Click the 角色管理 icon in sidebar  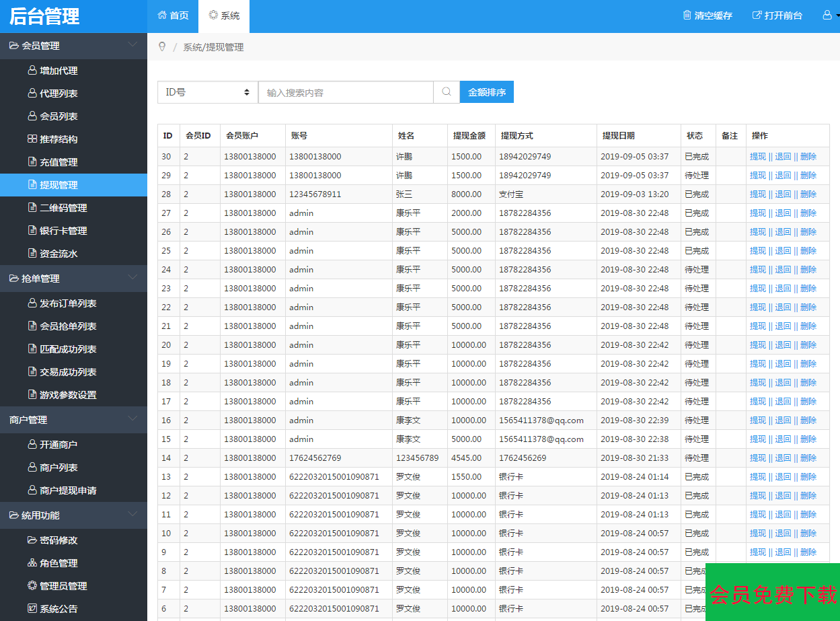coord(32,563)
